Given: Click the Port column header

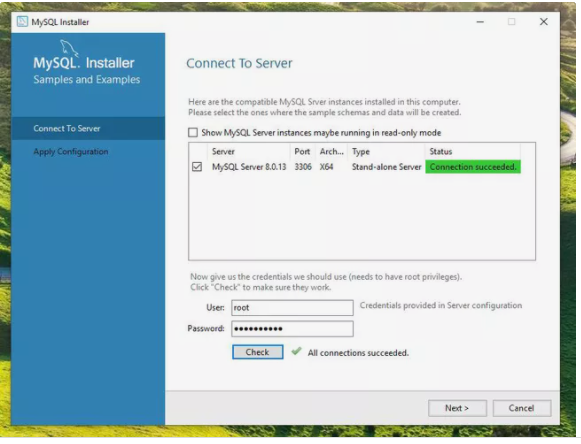Looking at the screenshot, I should [302, 152].
